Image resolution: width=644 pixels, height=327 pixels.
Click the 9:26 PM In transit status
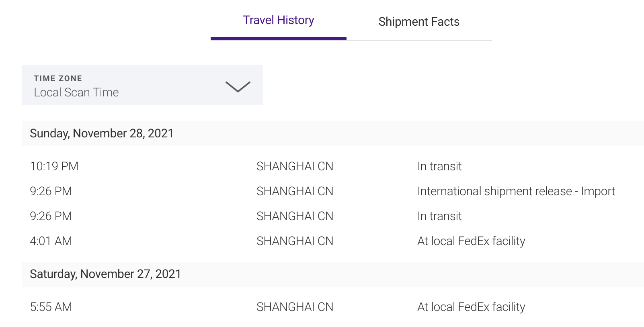click(439, 216)
